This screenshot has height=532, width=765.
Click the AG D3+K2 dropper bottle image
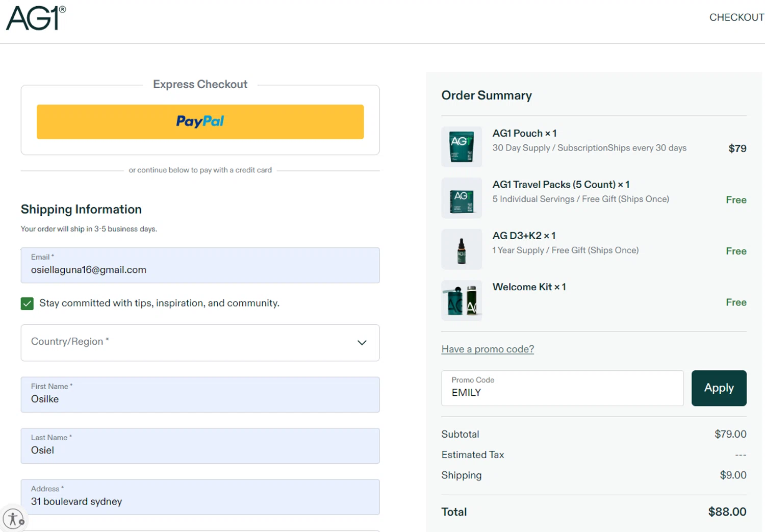point(462,249)
